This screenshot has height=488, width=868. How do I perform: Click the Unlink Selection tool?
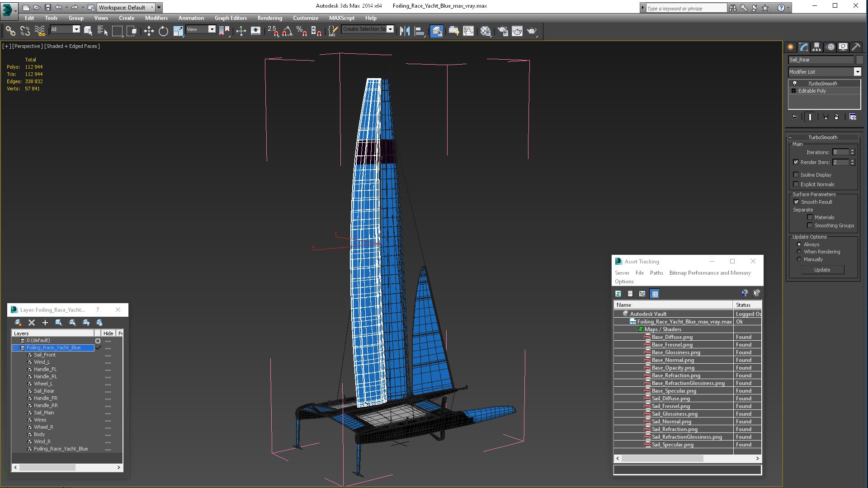point(25,31)
